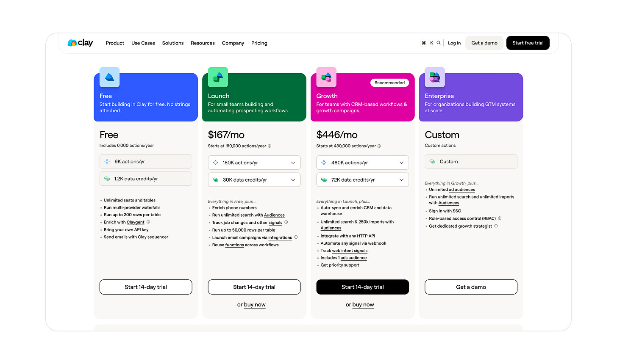Screen dimensions: 617x364
Task: Click the Clay logo
Action: (x=80, y=43)
